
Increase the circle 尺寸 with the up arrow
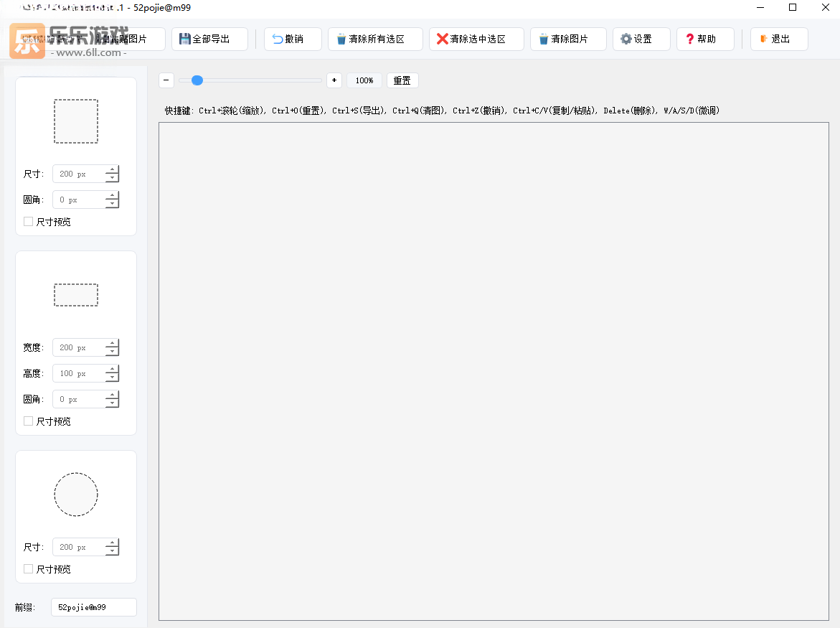pos(112,543)
